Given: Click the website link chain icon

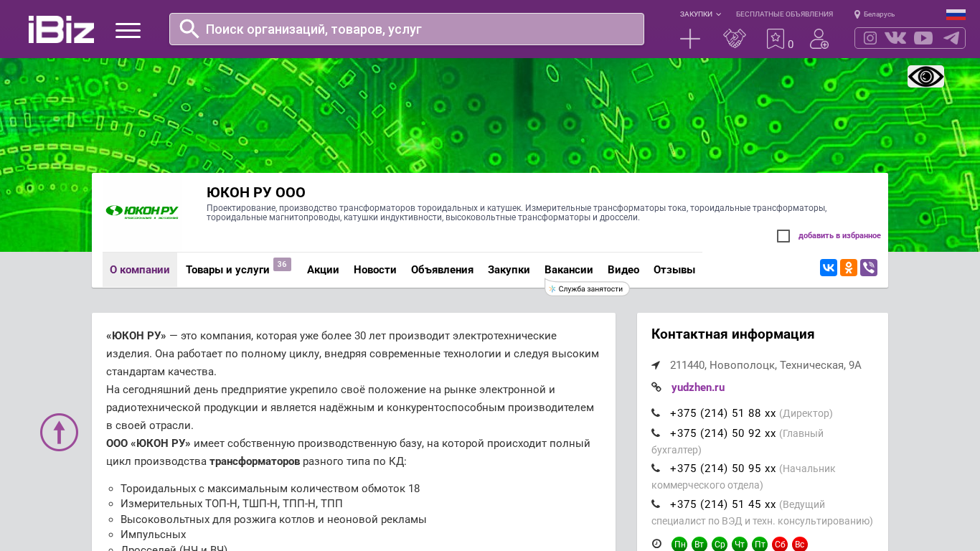Looking at the screenshot, I should (x=656, y=387).
